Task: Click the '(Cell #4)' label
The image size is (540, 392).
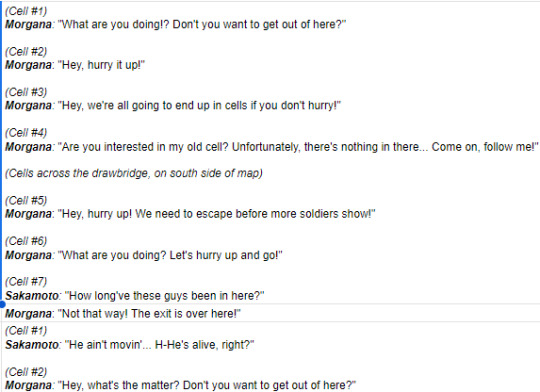Action: [26, 133]
